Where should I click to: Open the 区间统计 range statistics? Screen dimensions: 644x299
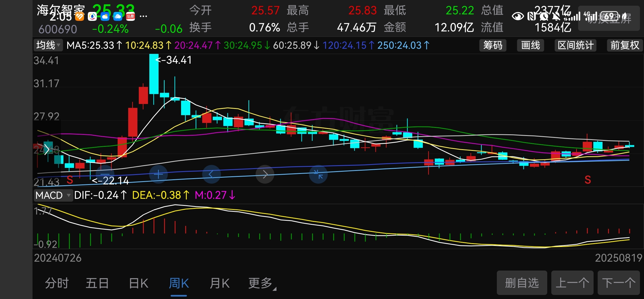coord(575,45)
